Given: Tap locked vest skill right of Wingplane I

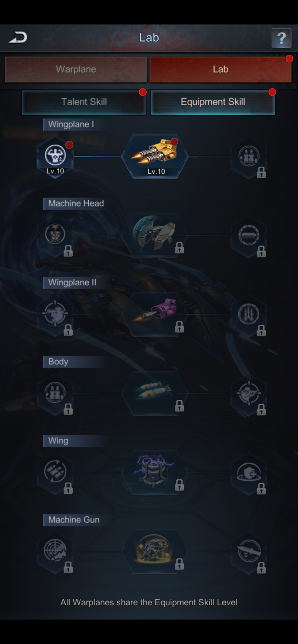Looking at the screenshot, I should (249, 157).
